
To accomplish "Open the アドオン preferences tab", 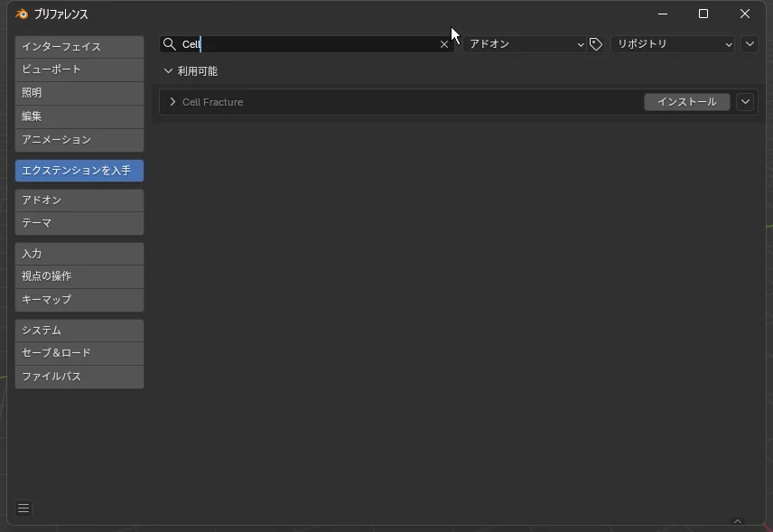I will (79, 200).
